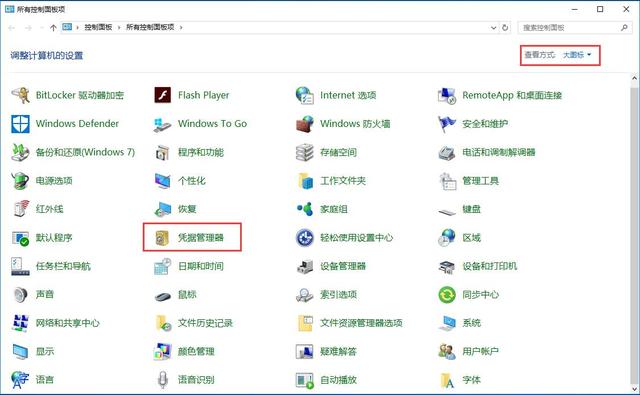Viewport: 640px width, 395px height.
Task: Open the 声音 speaker icon
Action: [20, 295]
